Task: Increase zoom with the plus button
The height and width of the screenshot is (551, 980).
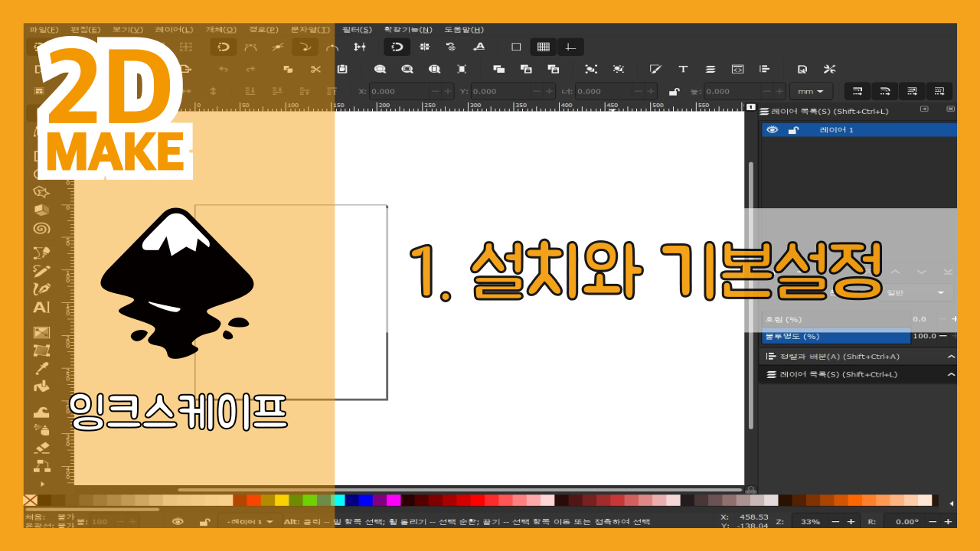Action: [851, 522]
